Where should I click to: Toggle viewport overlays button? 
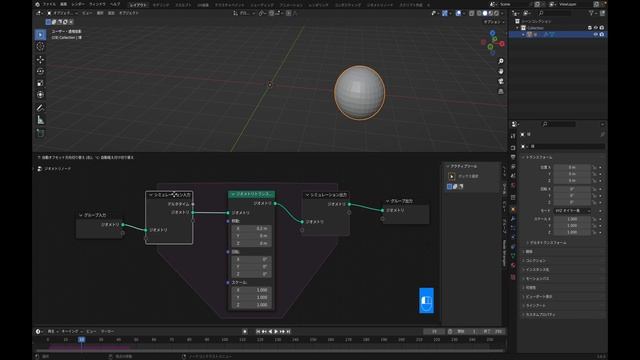[x=458, y=13]
